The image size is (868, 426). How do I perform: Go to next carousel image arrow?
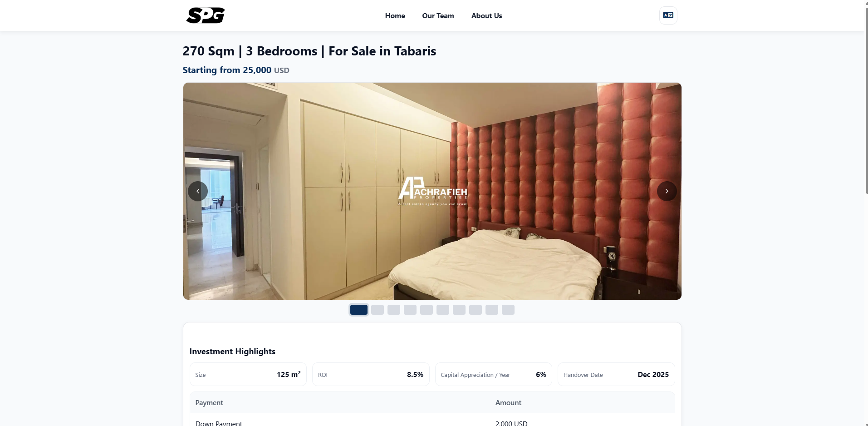(667, 191)
